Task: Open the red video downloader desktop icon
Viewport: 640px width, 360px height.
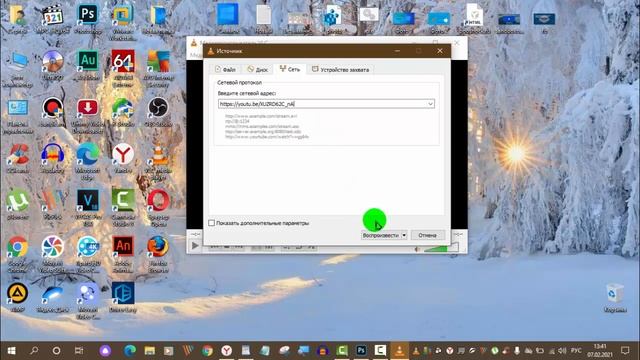Action: [x=88, y=113]
